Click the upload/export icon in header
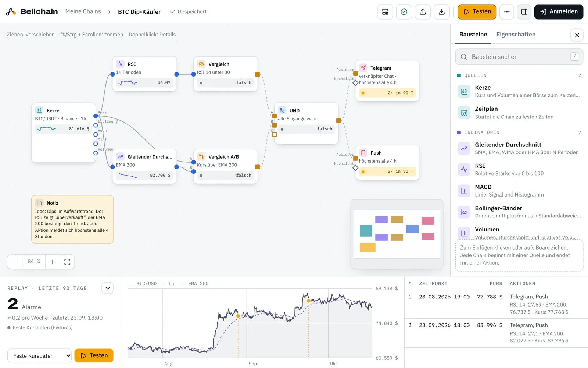The image size is (588, 368). click(423, 12)
